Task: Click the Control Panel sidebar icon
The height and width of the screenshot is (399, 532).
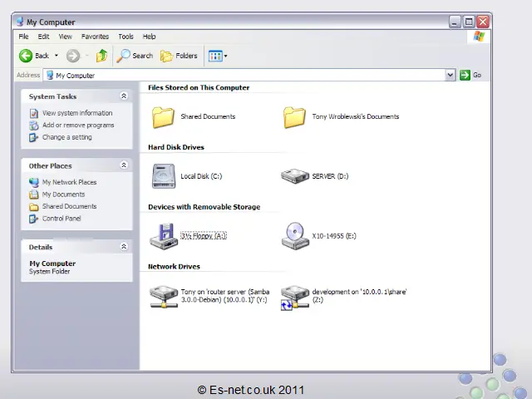Action: click(x=33, y=219)
